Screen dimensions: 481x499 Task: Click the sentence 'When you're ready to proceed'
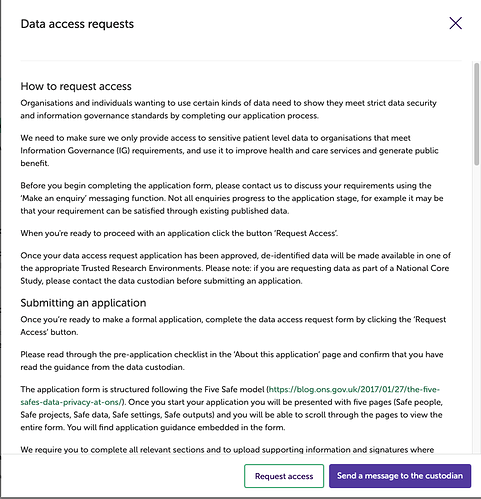pos(179,233)
